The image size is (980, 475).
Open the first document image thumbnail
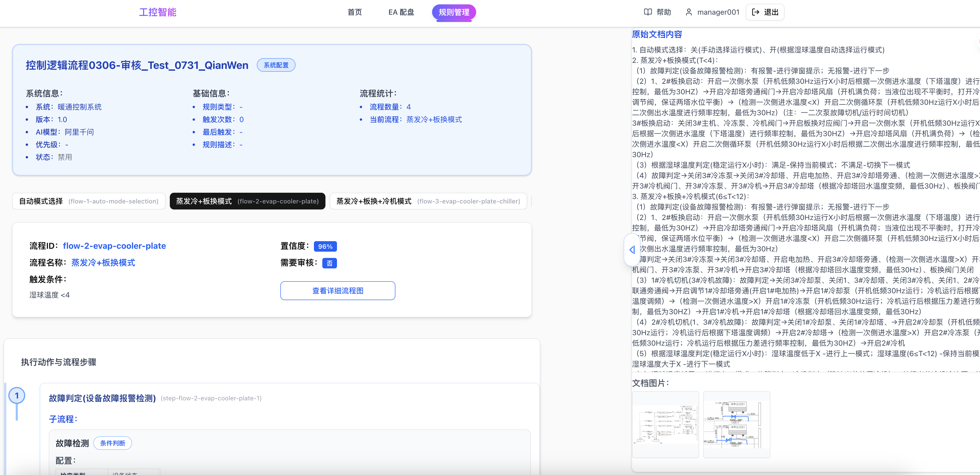[666, 424]
